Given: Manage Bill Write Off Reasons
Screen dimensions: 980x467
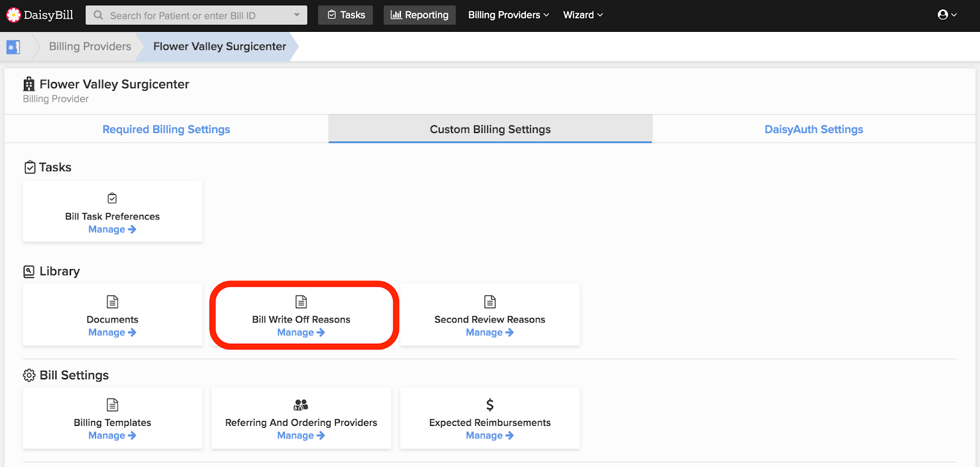Looking at the screenshot, I should 301,332.
